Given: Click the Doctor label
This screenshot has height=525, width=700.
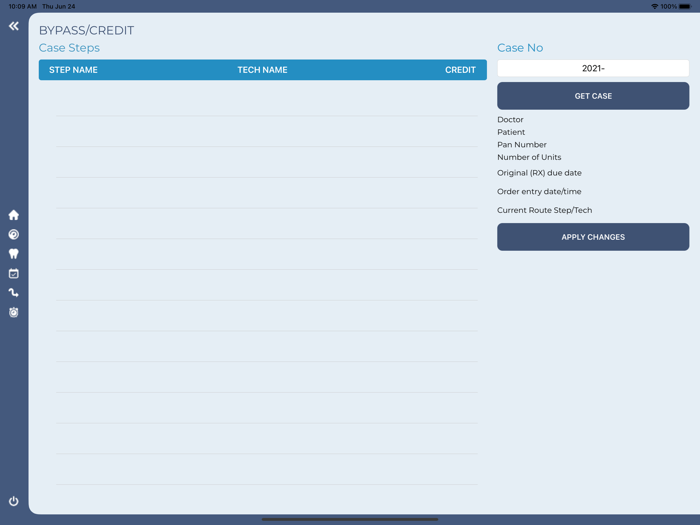Looking at the screenshot, I should (510, 120).
